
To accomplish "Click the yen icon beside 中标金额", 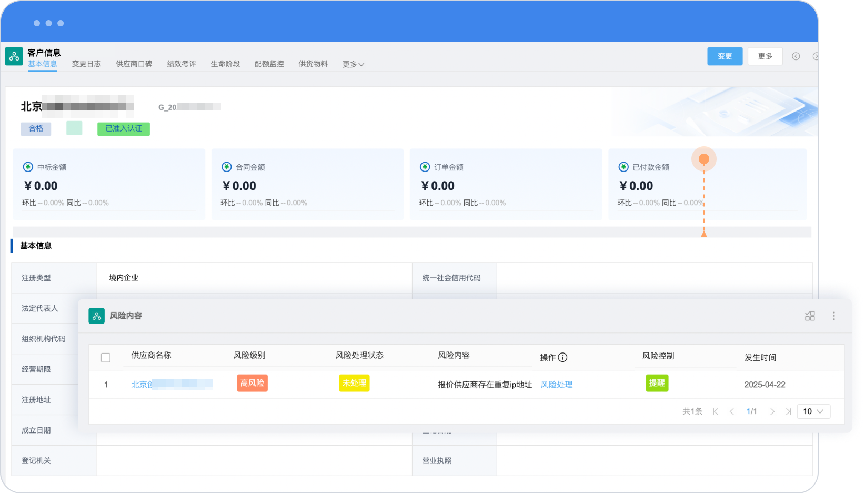I will (x=28, y=167).
